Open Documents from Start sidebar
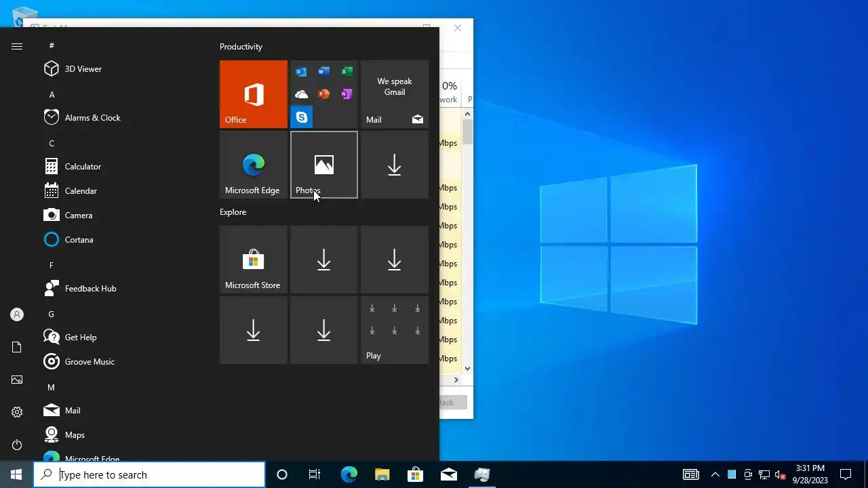The image size is (868, 488). 17,347
